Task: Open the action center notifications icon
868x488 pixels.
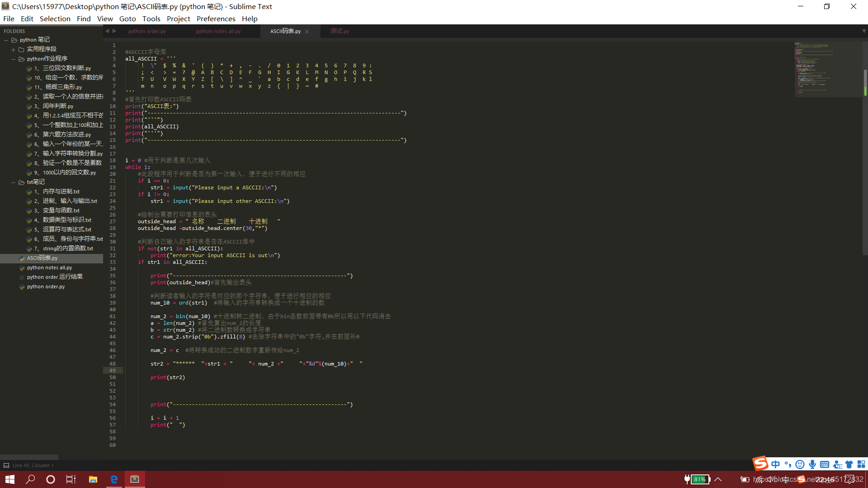Action: (850, 479)
